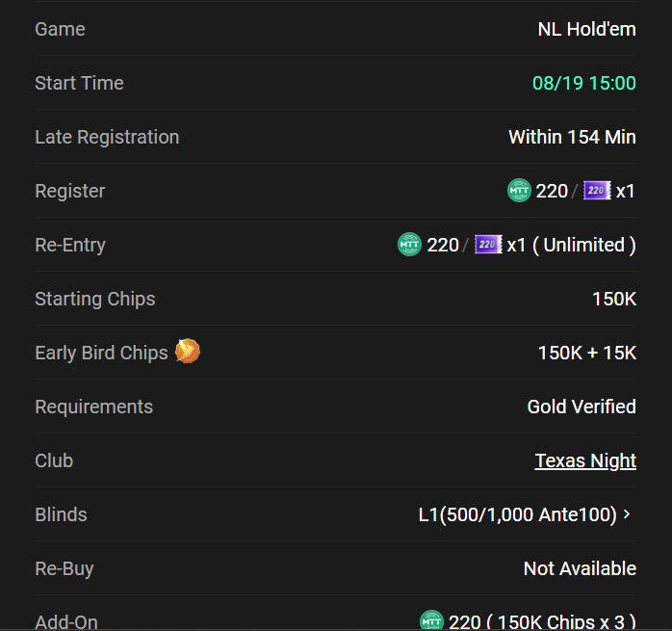Expand the Blinds level chevron arrow
The width and height of the screenshot is (672, 631).
pyautogui.click(x=627, y=513)
